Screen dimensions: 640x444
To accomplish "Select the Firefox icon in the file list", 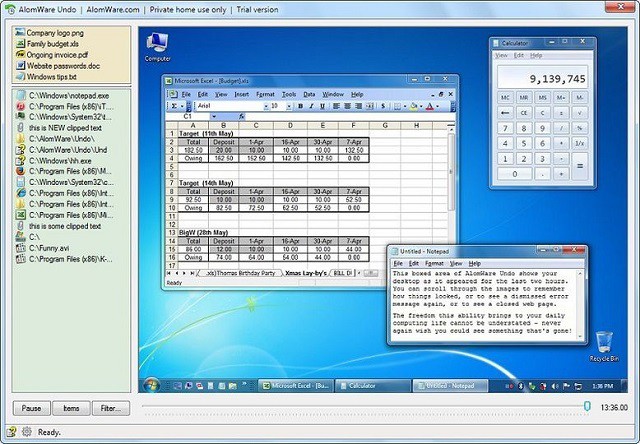I will pos(20,171).
